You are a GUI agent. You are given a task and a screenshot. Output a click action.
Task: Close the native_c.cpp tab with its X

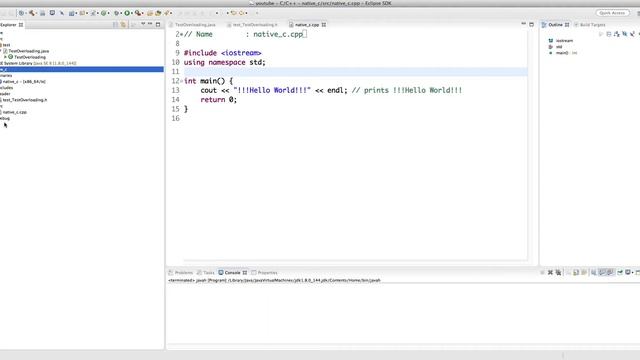tap(324, 25)
